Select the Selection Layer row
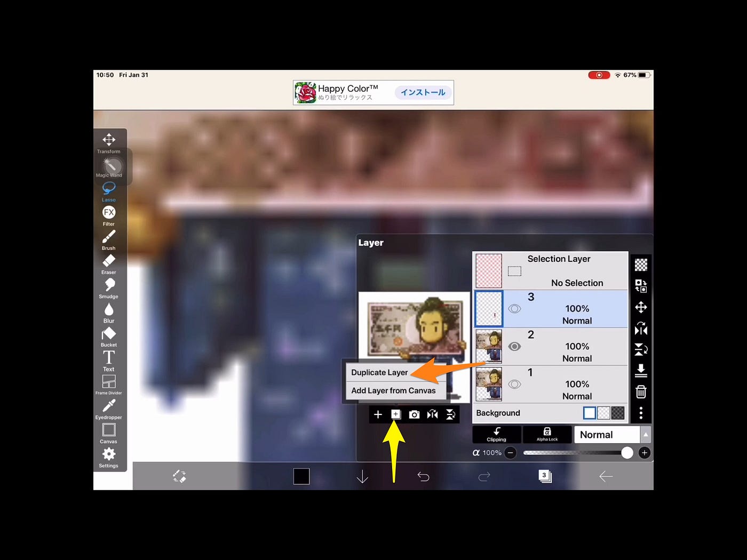Screen dimensions: 747x560 pos(551,270)
